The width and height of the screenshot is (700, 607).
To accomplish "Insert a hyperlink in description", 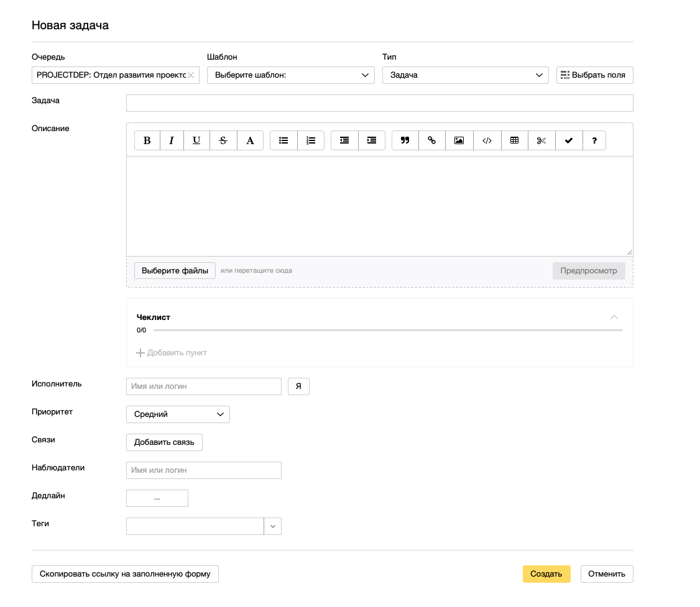I will [432, 140].
